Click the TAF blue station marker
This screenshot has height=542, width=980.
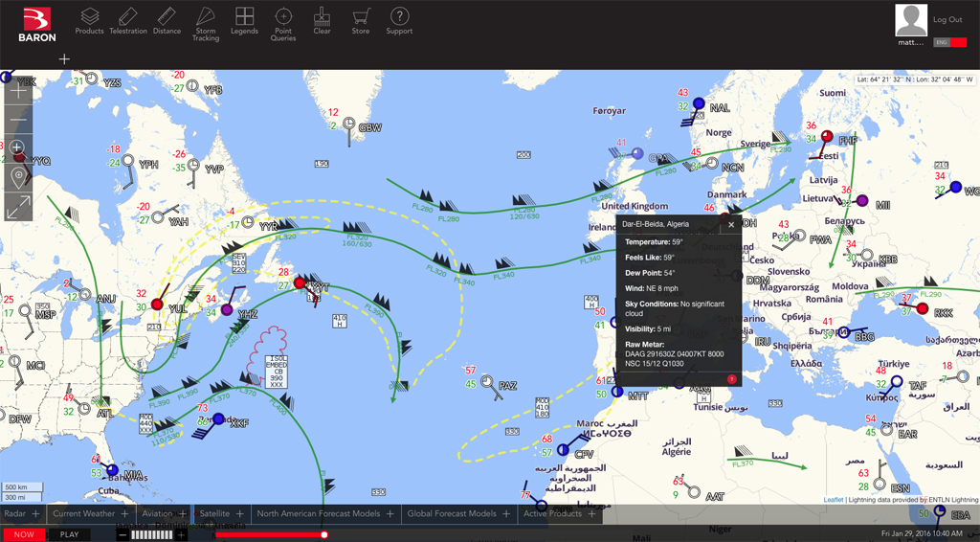tap(897, 381)
